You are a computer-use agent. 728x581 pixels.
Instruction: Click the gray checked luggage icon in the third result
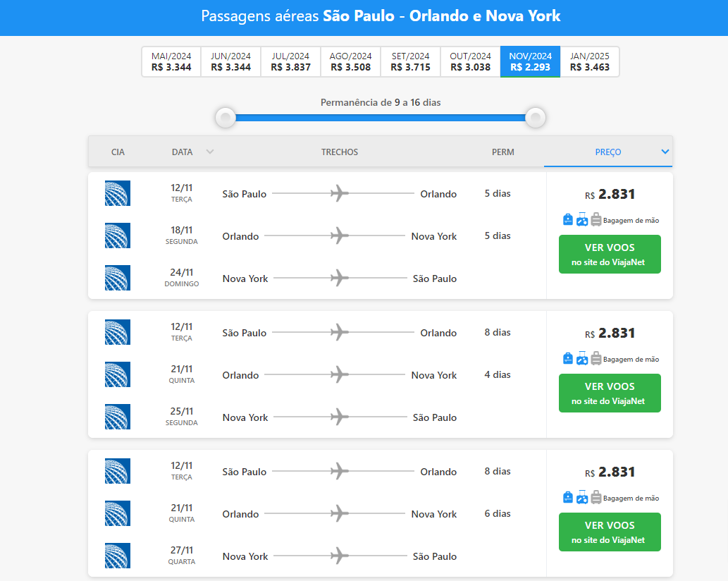[x=596, y=498]
